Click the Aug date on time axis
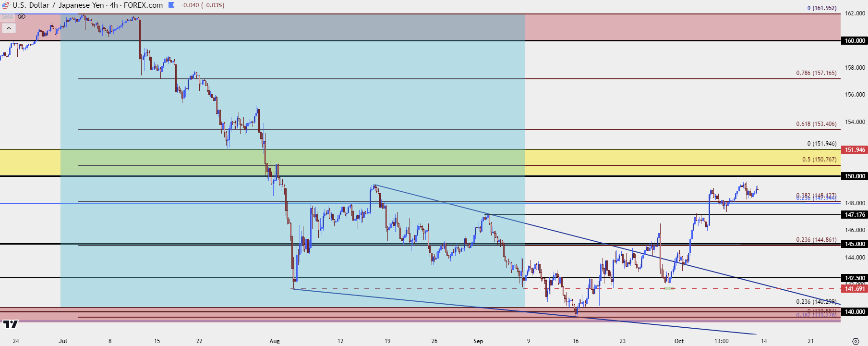 coord(275,341)
